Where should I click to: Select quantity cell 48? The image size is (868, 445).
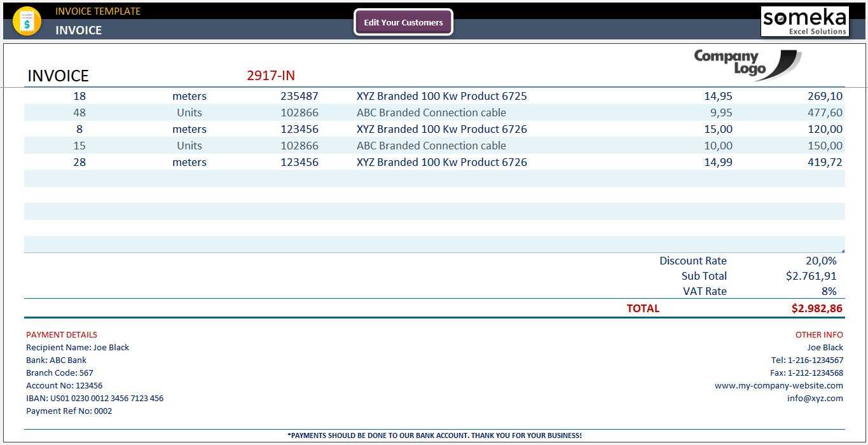[79, 113]
